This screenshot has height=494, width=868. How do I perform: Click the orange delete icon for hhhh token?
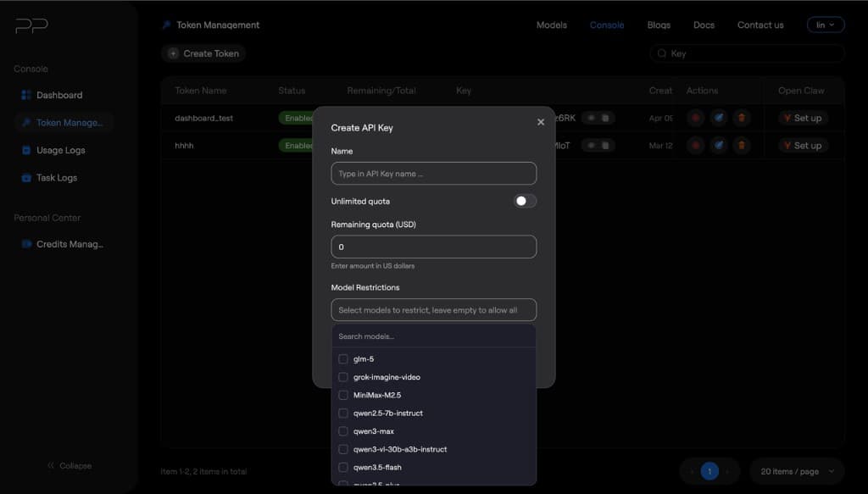point(741,146)
